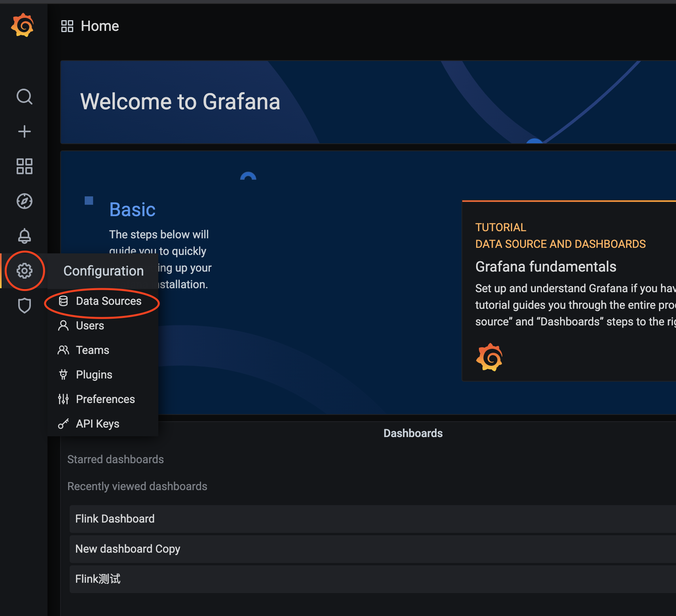
Task: Click the TUTORIAL label text
Action: pos(501,227)
